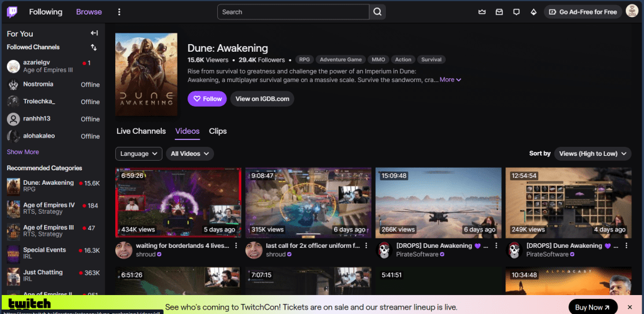Image resolution: width=644 pixels, height=314 pixels.
Task: Open Special Events category
Action: coord(54,253)
